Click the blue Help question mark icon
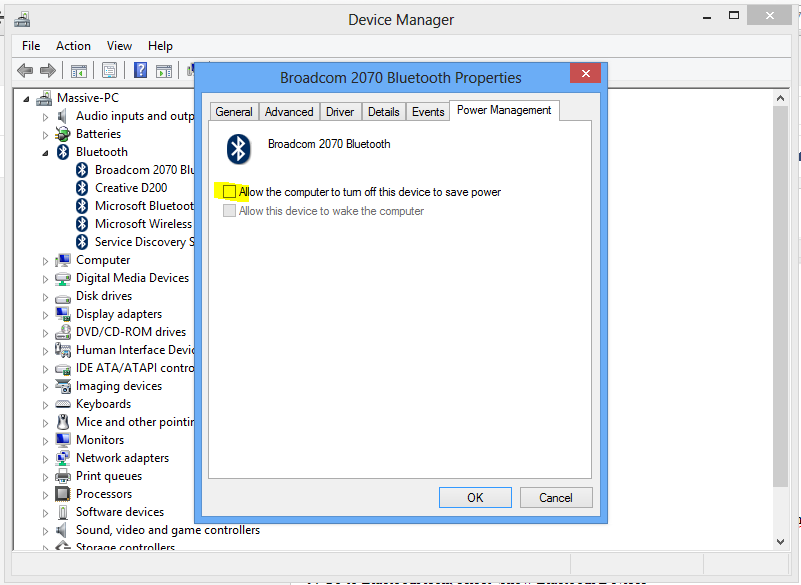 [x=140, y=70]
